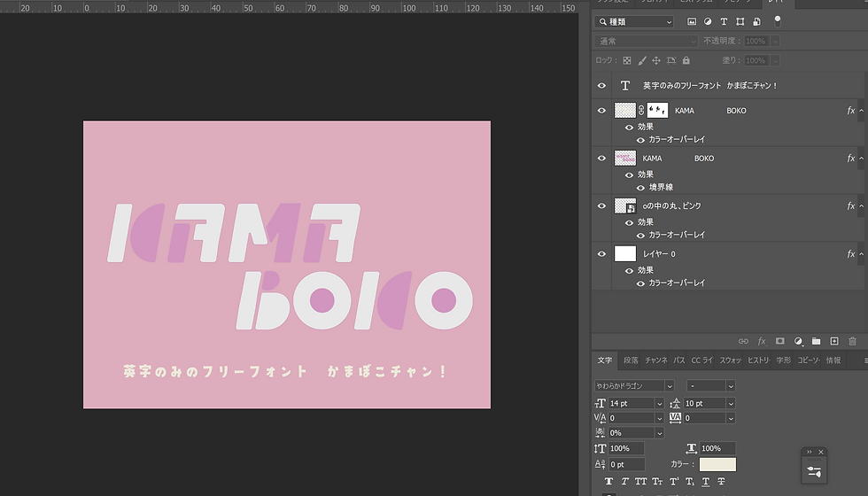868x496 pixels.
Task: Create a new group folder icon
Action: (816, 341)
